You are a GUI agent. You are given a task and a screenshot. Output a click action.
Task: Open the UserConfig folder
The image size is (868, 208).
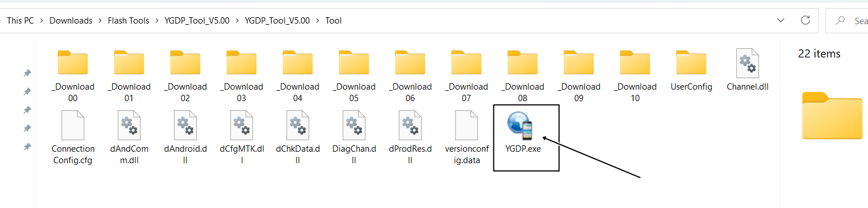[x=691, y=70]
